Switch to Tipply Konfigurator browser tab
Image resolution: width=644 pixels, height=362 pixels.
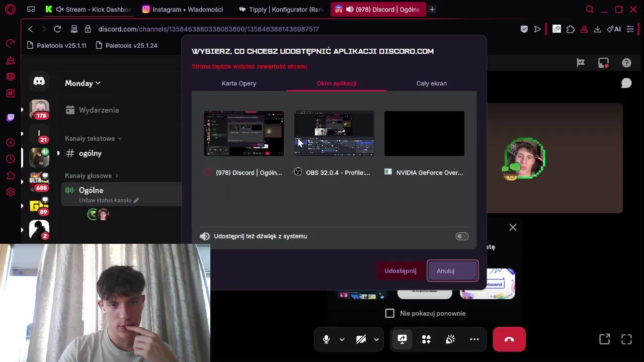(x=281, y=10)
